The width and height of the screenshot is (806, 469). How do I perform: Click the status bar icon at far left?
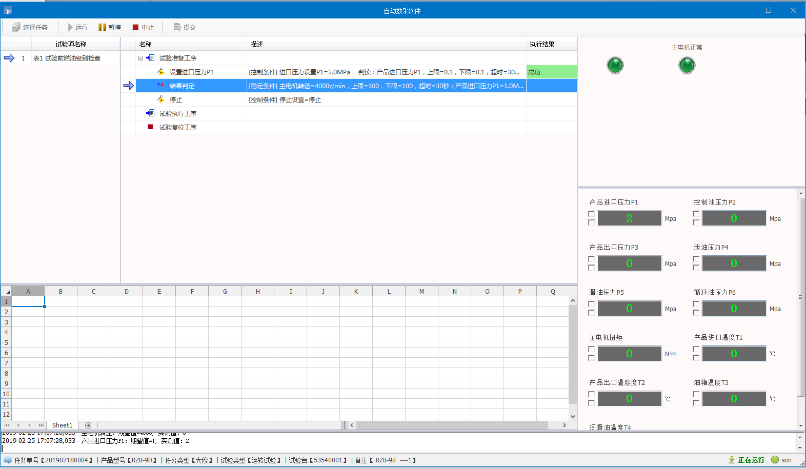point(8,460)
